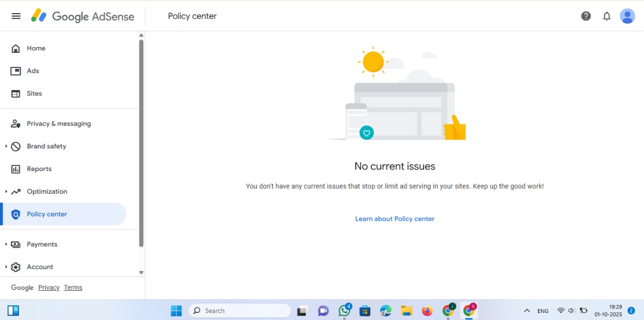Open Privacy & messaging menu item
Screen dimensions: 644x320
(x=59, y=124)
